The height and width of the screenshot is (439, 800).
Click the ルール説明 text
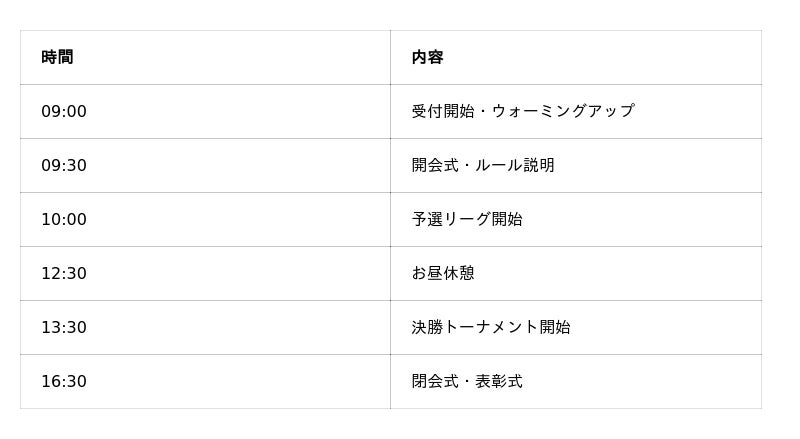pyautogui.click(x=515, y=166)
